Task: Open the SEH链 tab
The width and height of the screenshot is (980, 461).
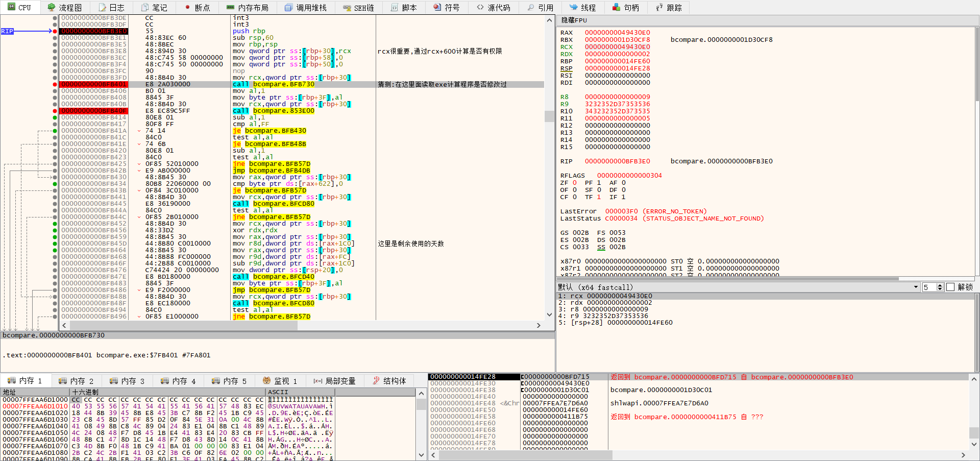Action: coord(359,8)
